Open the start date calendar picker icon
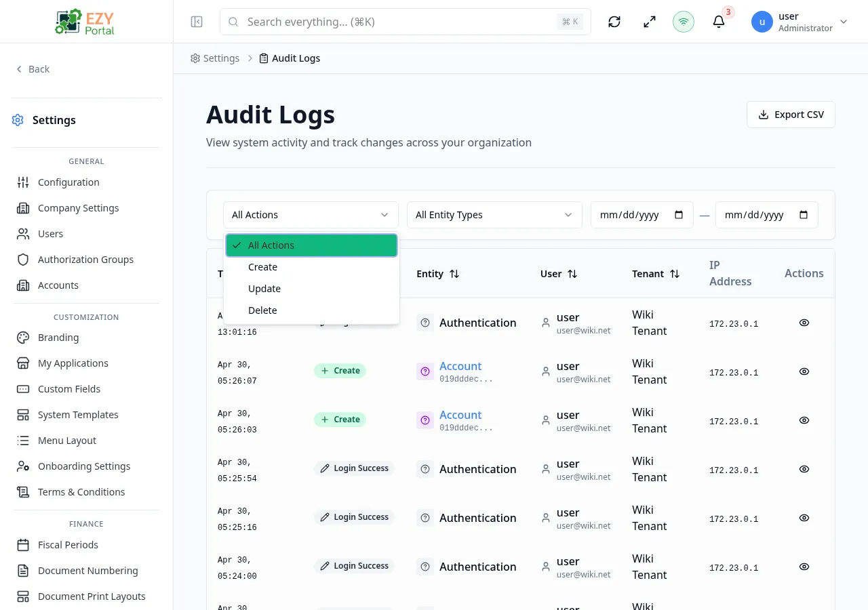Screen dimensions: 868x610 pyautogui.click(x=679, y=215)
